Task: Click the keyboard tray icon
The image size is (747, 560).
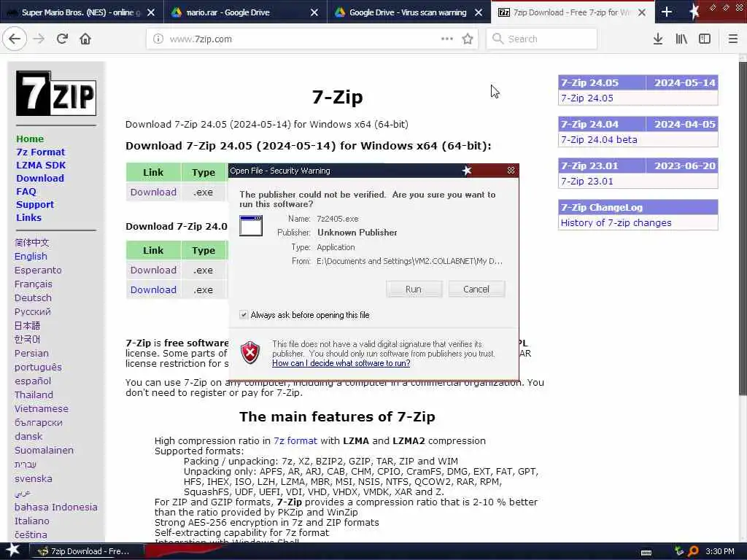Action: [646, 553]
